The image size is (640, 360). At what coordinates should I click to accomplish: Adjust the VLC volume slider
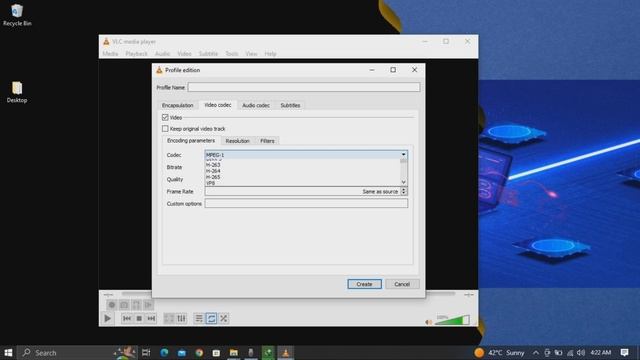coord(452,320)
